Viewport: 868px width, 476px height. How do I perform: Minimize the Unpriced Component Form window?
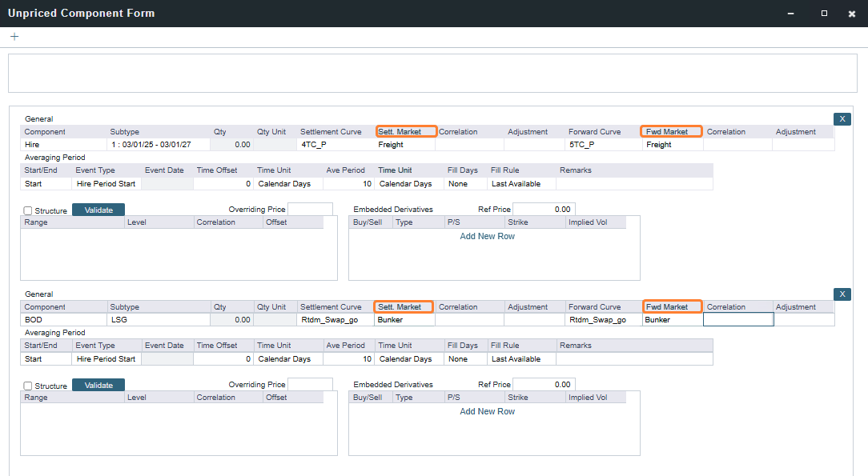coord(790,14)
